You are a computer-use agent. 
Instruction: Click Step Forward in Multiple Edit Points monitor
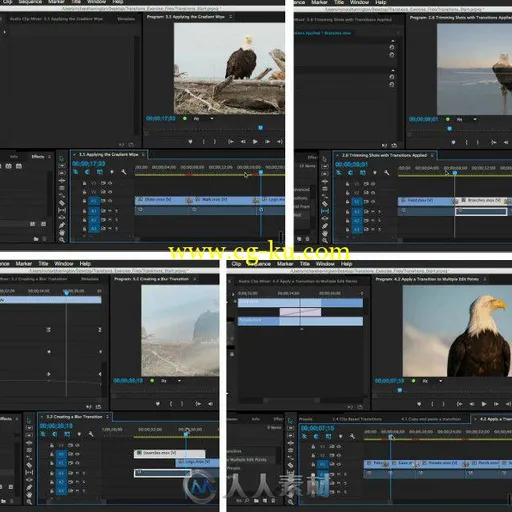496,404
